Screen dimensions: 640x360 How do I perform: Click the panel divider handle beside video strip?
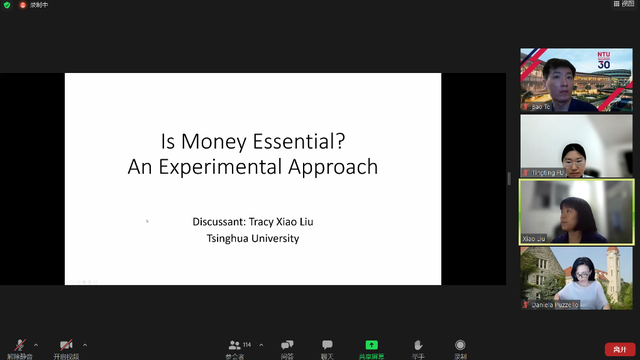pyautogui.click(x=509, y=178)
